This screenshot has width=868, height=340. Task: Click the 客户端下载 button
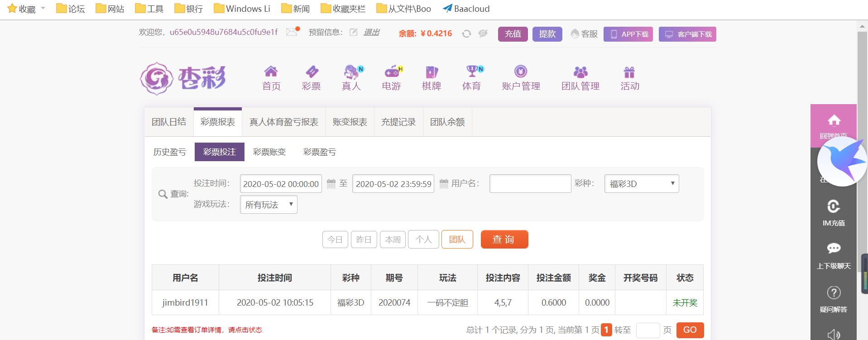[x=687, y=34]
